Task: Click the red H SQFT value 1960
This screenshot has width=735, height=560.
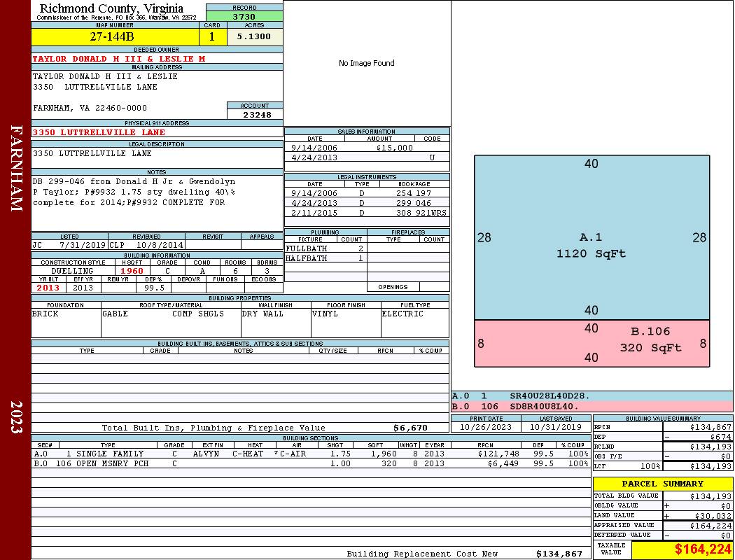Action: [132, 271]
